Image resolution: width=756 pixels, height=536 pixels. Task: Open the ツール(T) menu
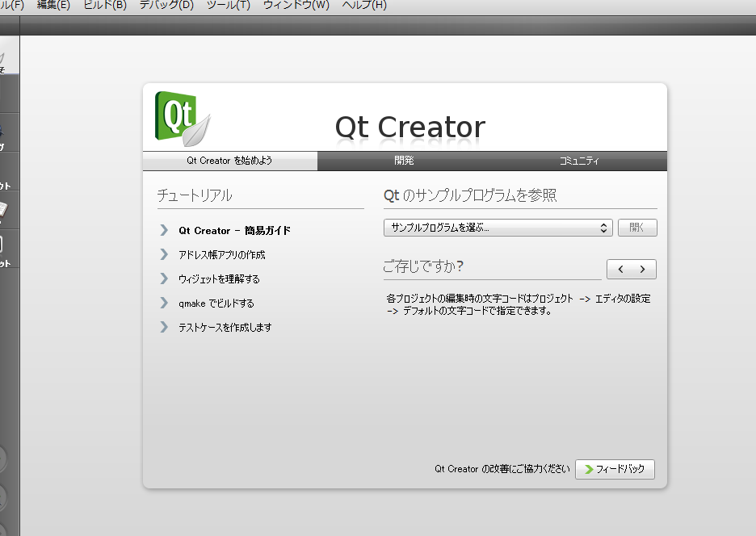(x=229, y=6)
